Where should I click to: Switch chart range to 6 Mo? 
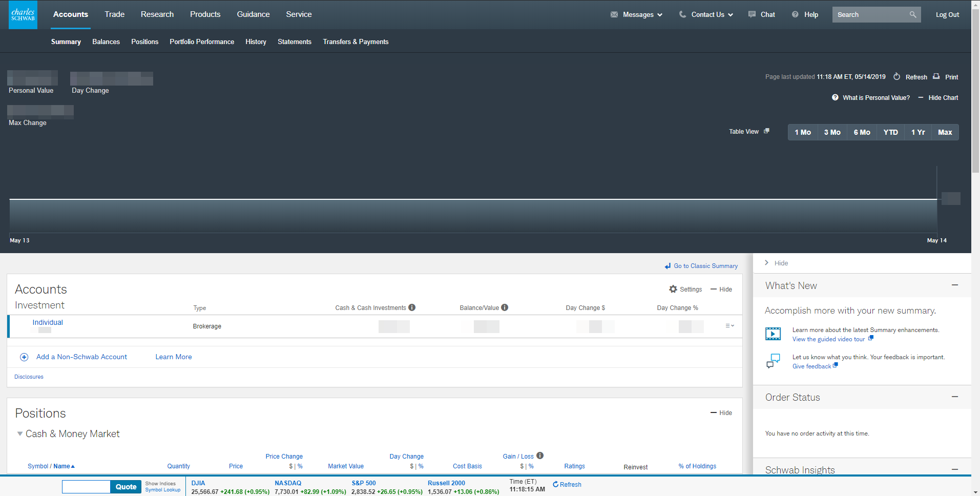[862, 132]
